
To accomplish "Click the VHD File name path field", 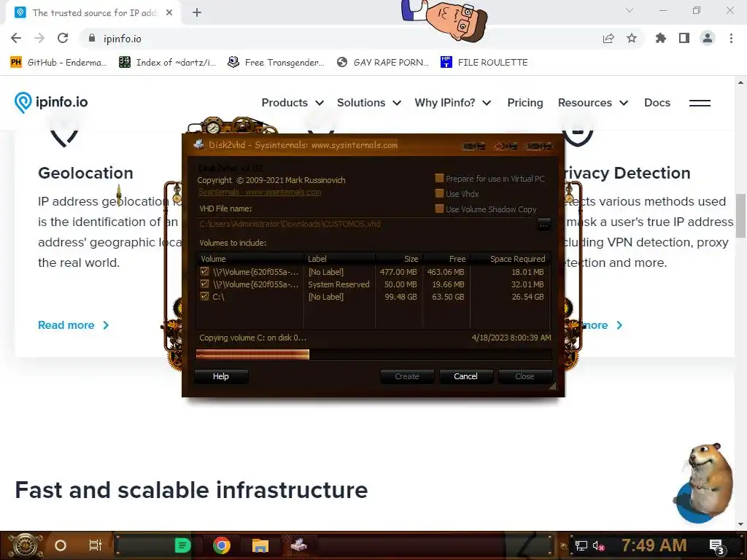I will (x=366, y=224).
